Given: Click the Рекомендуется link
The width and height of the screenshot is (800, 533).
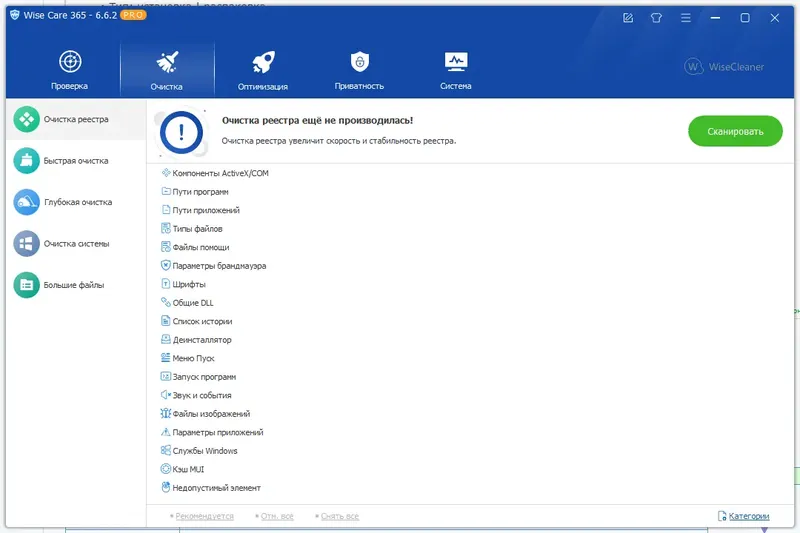Looking at the screenshot, I should (205, 516).
